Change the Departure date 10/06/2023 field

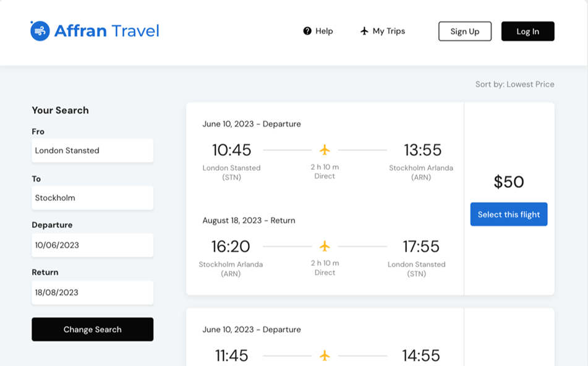[93, 245]
